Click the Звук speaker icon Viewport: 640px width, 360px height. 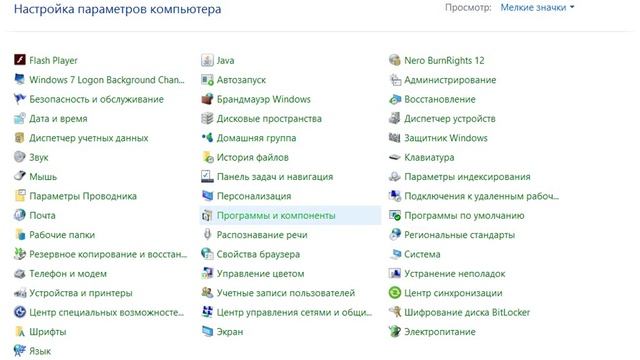20,157
